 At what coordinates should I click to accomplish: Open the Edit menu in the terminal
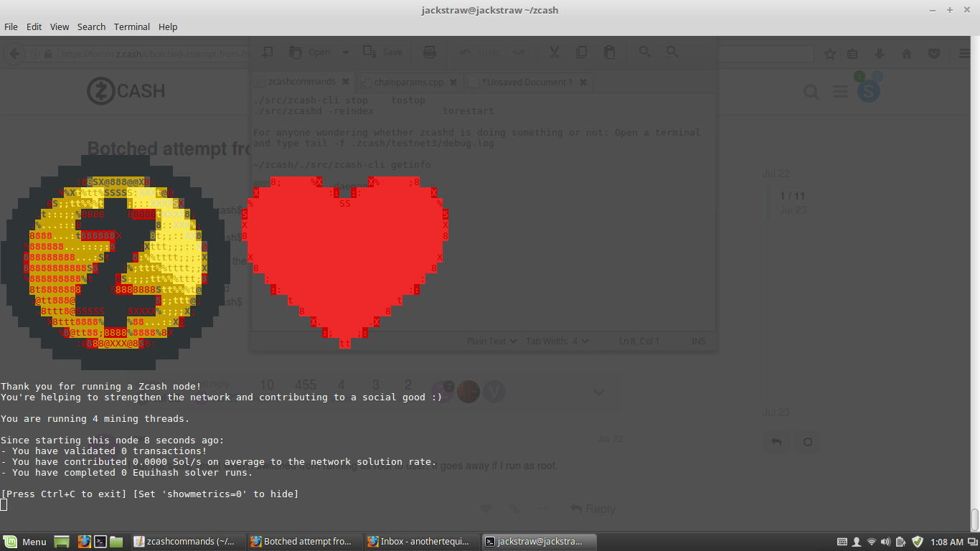coord(34,27)
